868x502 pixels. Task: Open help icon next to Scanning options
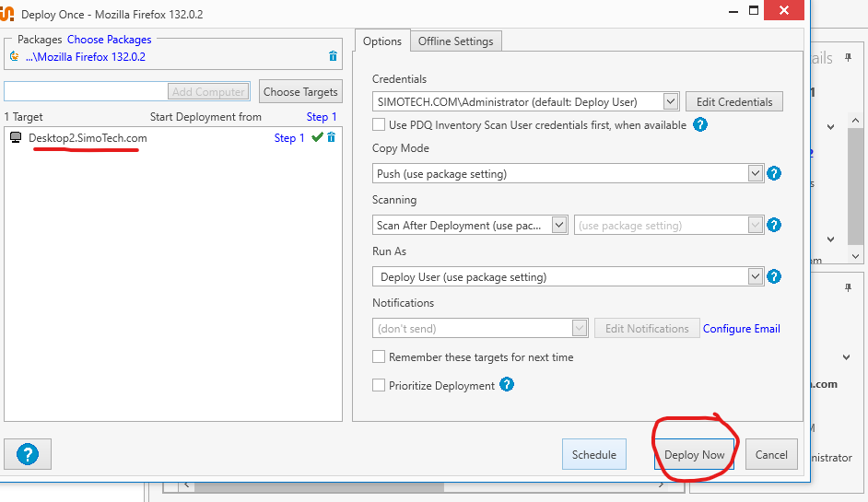click(774, 225)
